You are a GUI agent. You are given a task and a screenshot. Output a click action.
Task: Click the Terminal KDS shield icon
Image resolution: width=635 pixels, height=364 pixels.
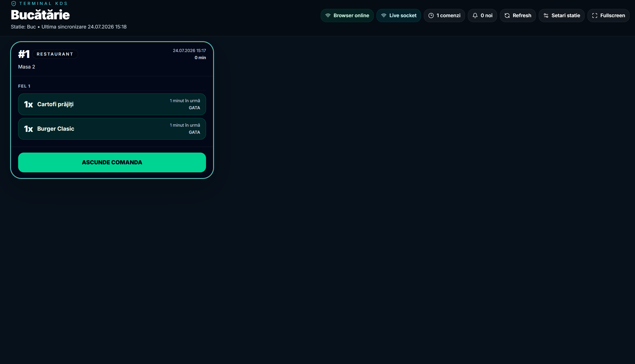[x=14, y=4]
